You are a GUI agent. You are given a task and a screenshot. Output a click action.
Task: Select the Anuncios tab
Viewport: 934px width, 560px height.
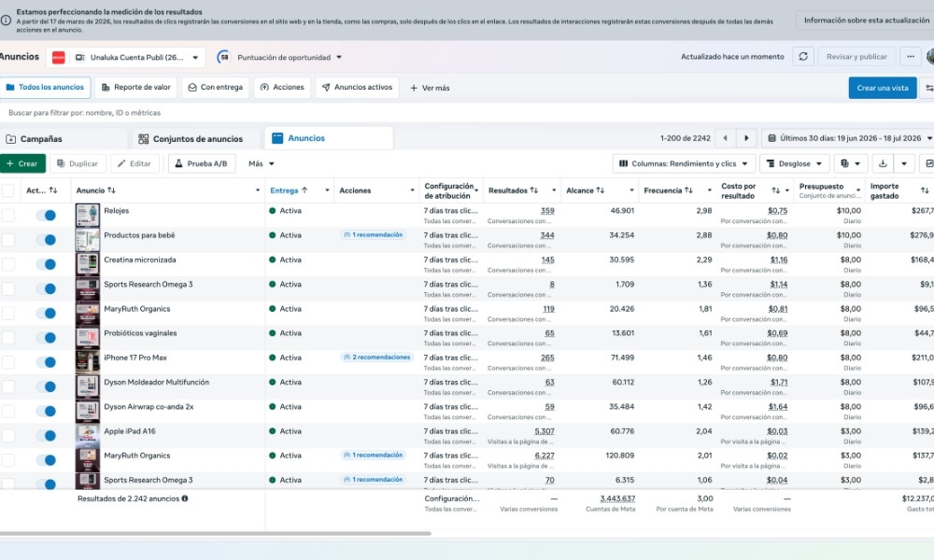(329, 138)
